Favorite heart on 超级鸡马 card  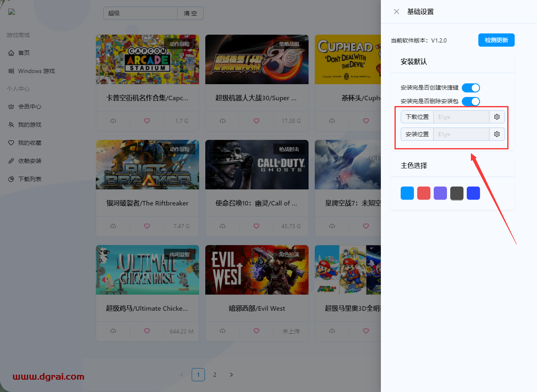(147, 331)
